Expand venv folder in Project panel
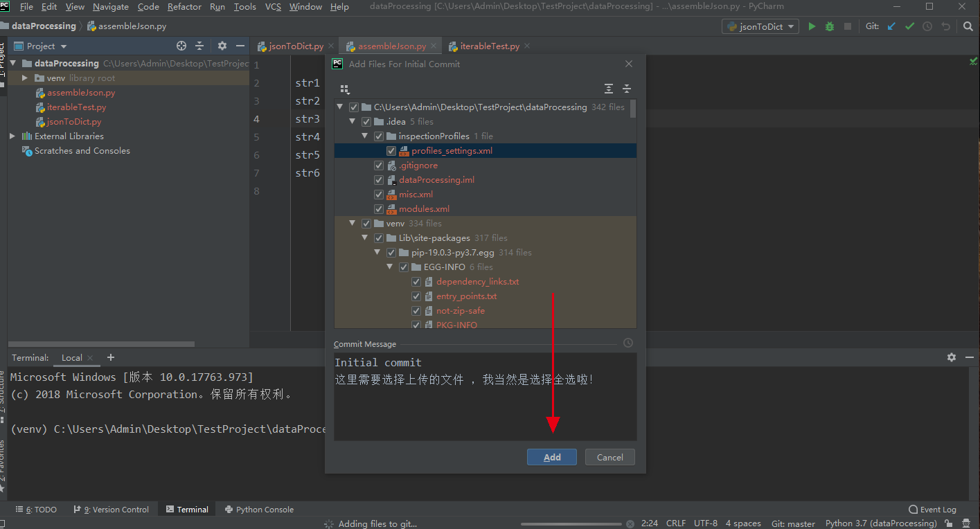 pos(25,78)
